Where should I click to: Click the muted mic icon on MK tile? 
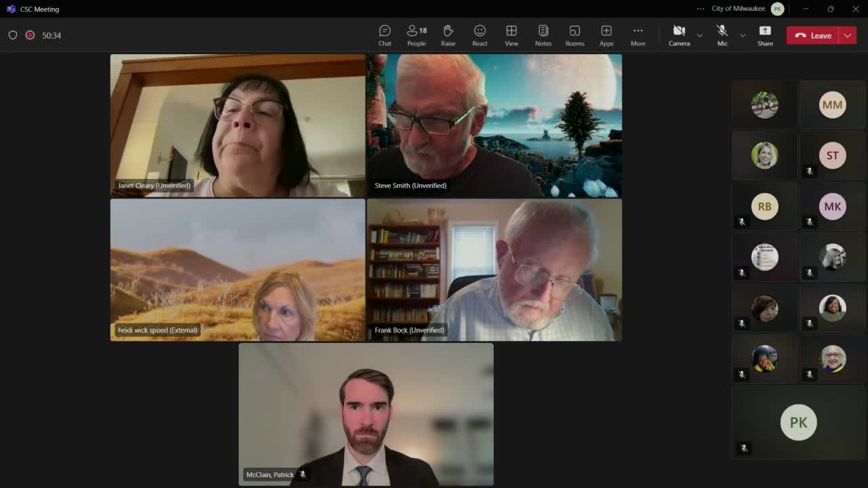[809, 222]
